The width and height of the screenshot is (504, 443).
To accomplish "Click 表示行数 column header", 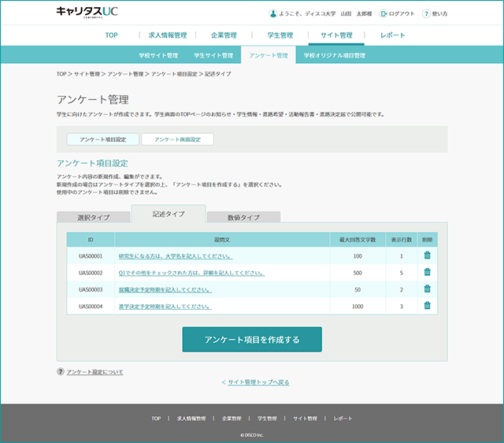I will (x=402, y=240).
